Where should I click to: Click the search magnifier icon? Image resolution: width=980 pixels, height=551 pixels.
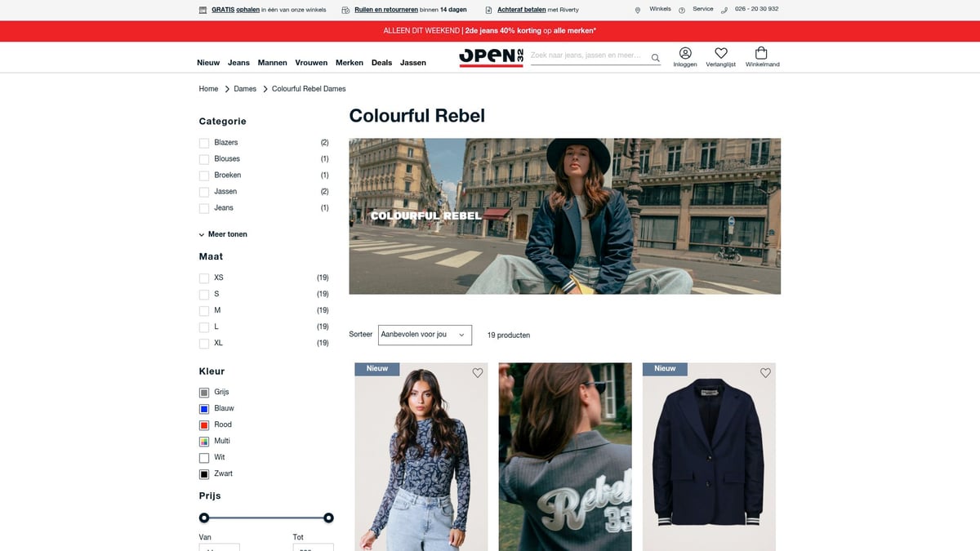(x=655, y=57)
